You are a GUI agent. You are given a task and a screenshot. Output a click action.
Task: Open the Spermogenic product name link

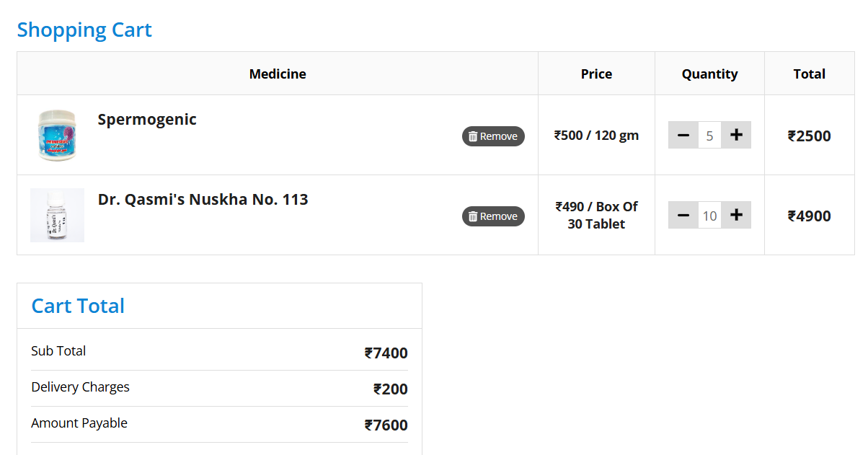coord(147,120)
